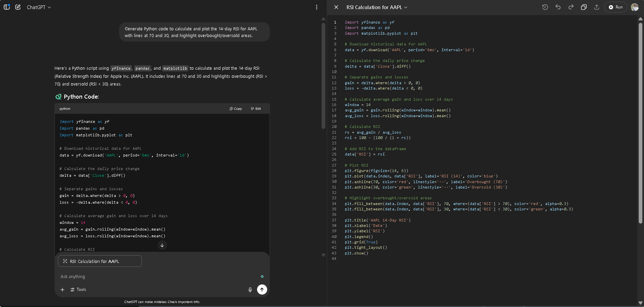Close the RSI Calculation canvas panel
This screenshot has width=644, height=307.
point(336,7)
